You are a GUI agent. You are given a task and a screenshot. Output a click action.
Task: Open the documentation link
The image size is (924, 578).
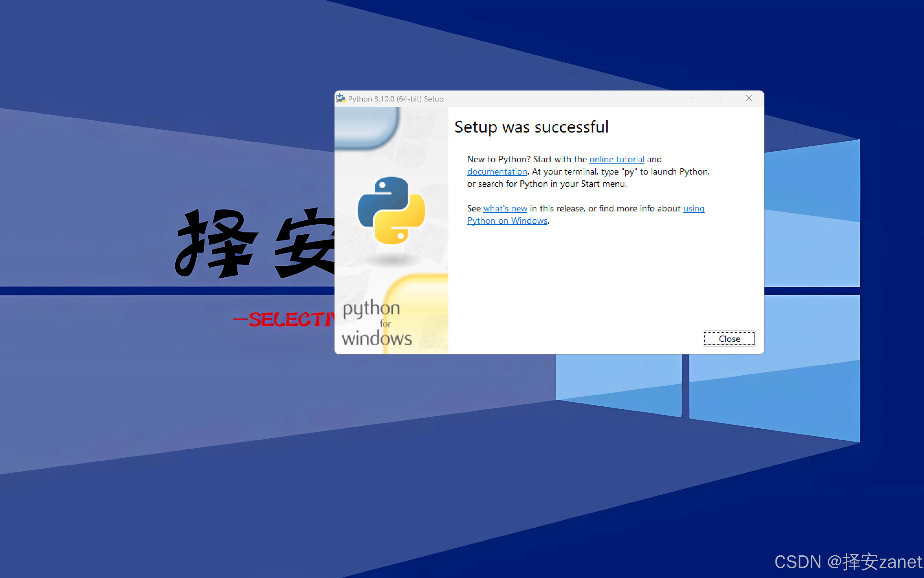[x=497, y=172]
